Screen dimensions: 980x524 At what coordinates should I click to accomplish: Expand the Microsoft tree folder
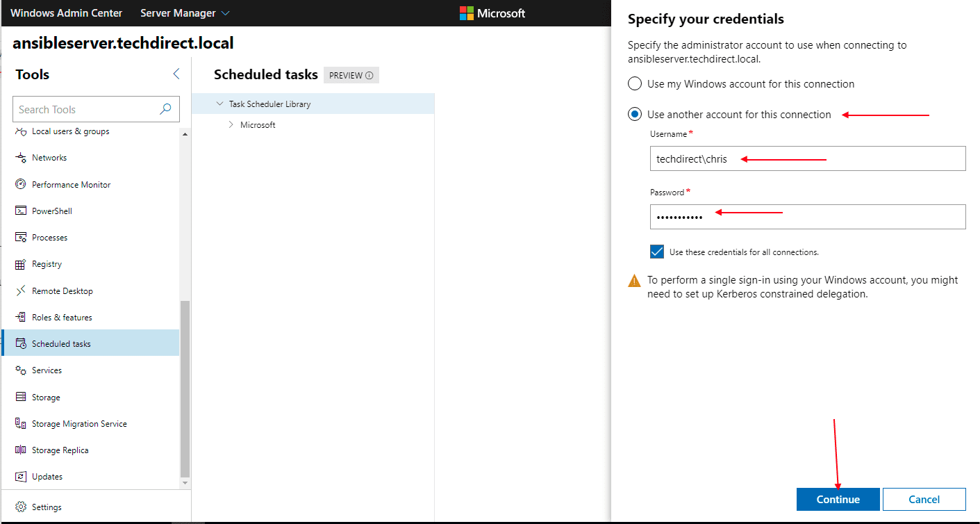pyautogui.click(x=231, y=125)
